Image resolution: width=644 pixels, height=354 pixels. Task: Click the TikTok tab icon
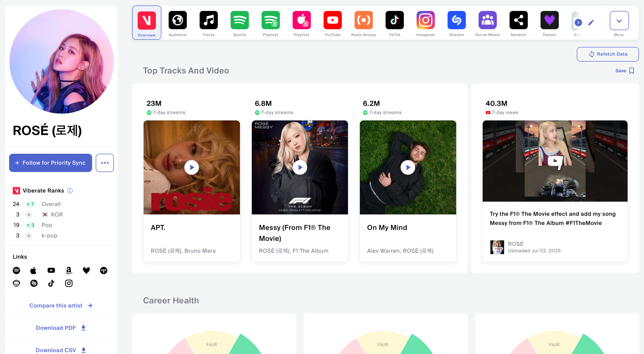click(x=394, y=20)
